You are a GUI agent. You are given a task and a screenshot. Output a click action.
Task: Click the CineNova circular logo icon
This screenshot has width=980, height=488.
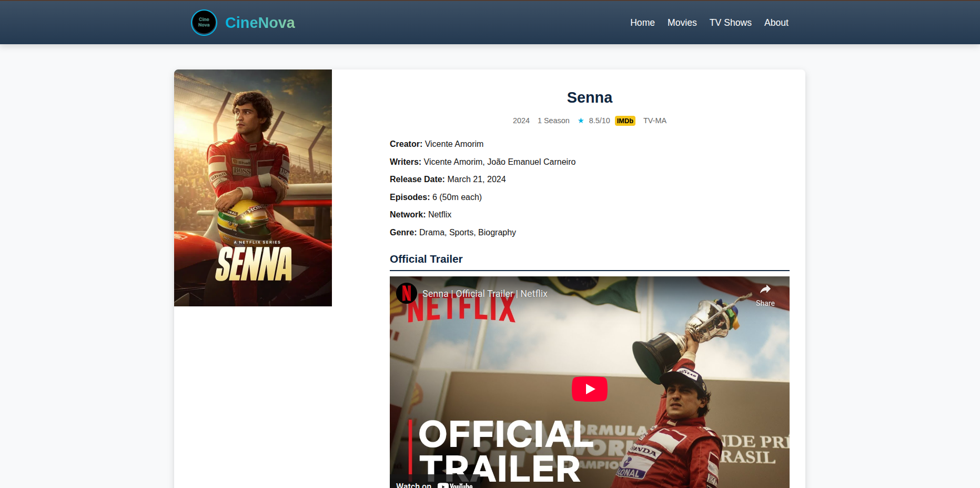(x=204, y=23)
